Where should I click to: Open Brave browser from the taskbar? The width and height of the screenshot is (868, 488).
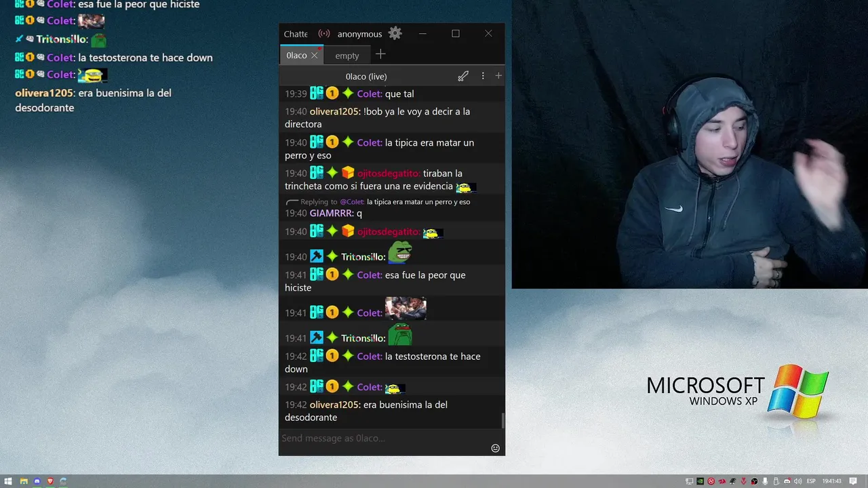(50, 481)
